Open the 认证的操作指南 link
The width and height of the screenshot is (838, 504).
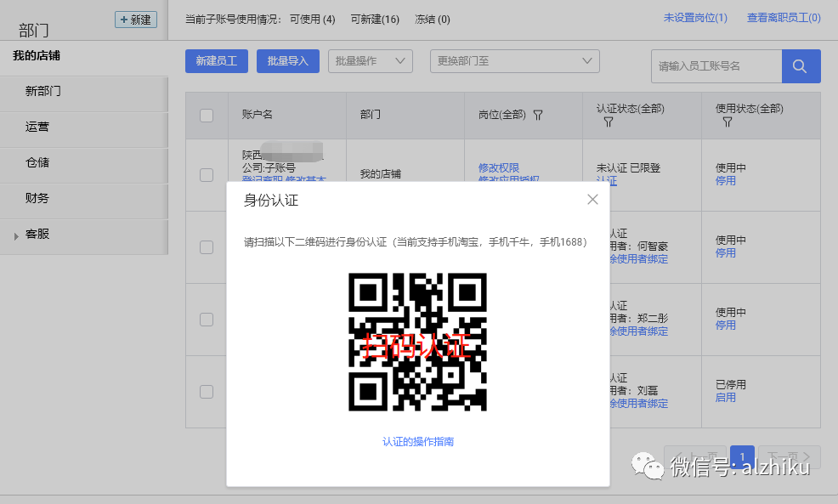(x=418, y=441)
